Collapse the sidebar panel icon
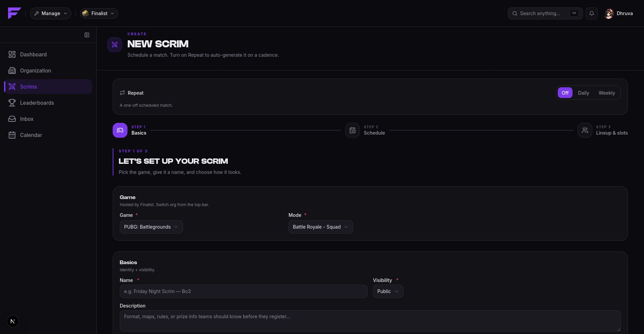The image size is (644, 334). tap(87, 35)
